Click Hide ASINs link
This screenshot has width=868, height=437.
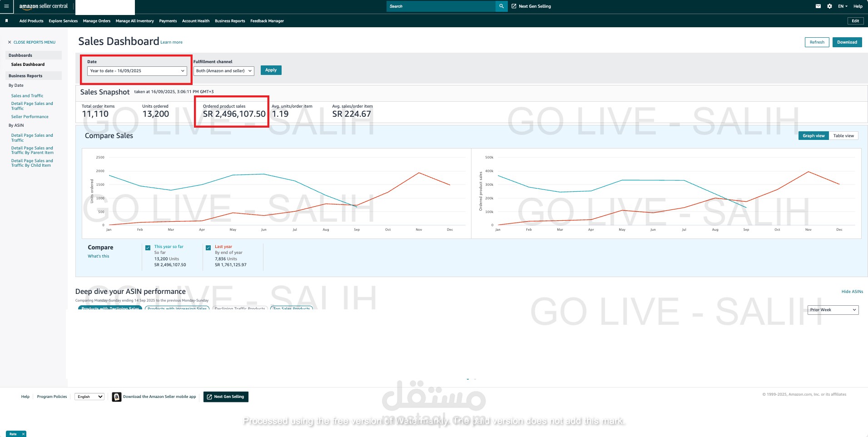click(852, 292)
